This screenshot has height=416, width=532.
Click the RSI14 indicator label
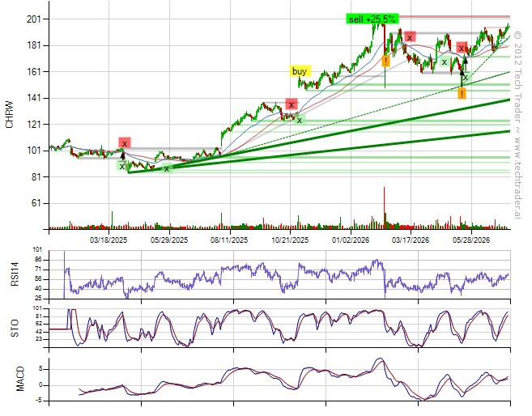coord(15,274)
